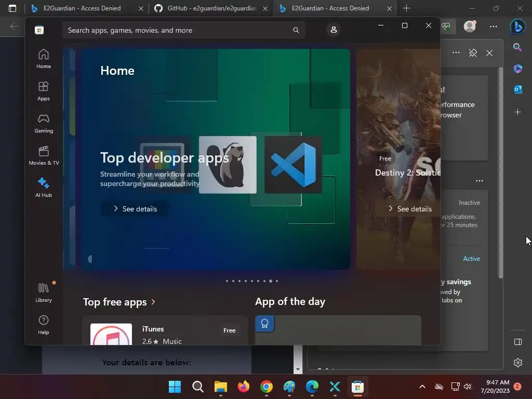Focus the Store search apps input field
Screen dimensions: 532x399
click(183, 30)
